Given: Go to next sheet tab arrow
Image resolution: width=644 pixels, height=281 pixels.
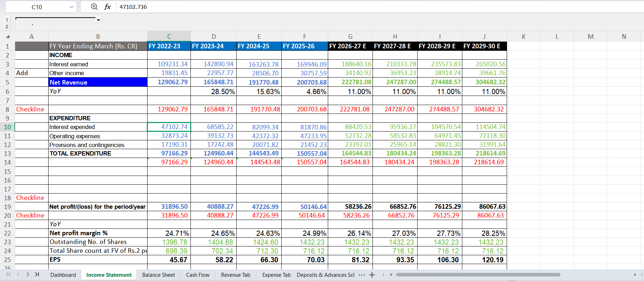Looking at the screenshot, I should pyautogui.click(x=28, y=274).
